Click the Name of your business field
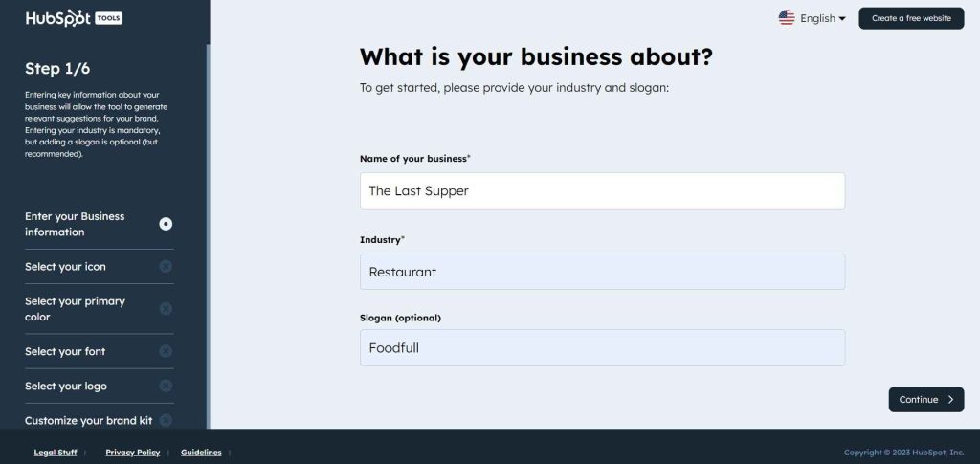 (x=602, y=190)
